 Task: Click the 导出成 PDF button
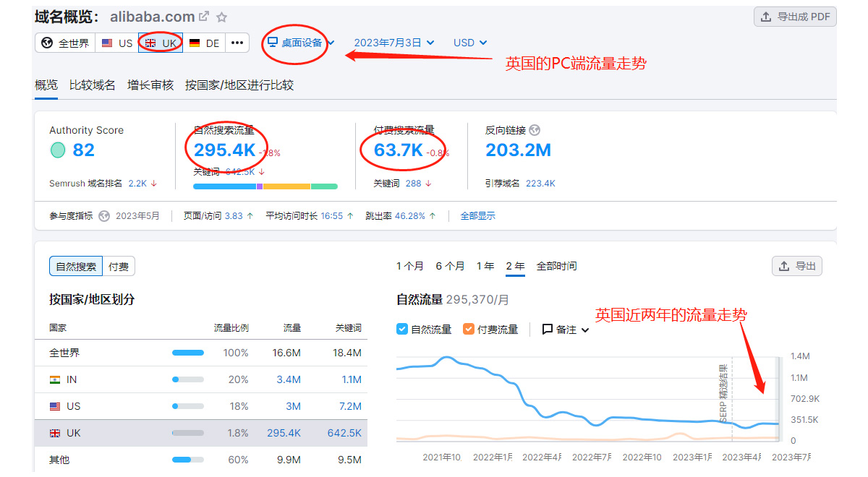[795, 17]
